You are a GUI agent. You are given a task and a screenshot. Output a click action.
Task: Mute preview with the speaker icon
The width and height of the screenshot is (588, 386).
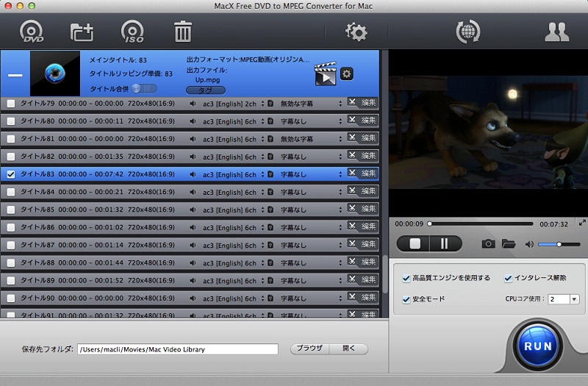point(529,245)
